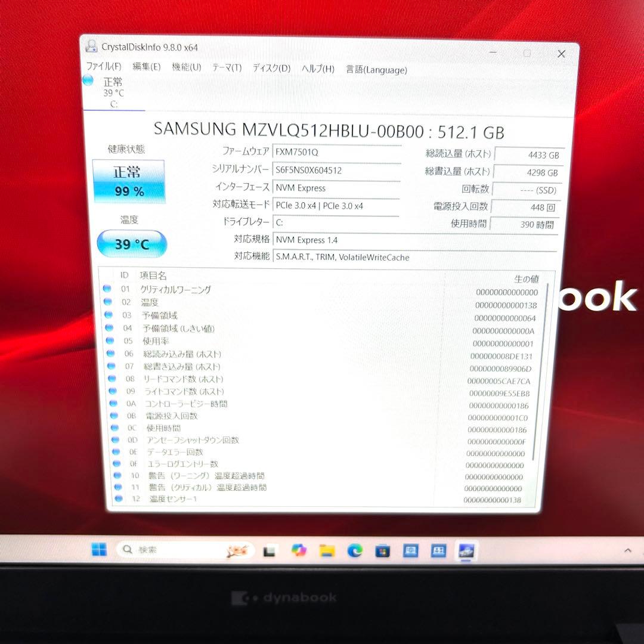Image resolution: width=644 pixels, height=644 pixels.
Task: Click raw value 00000005CAE7CA
Action: (499, 381)
